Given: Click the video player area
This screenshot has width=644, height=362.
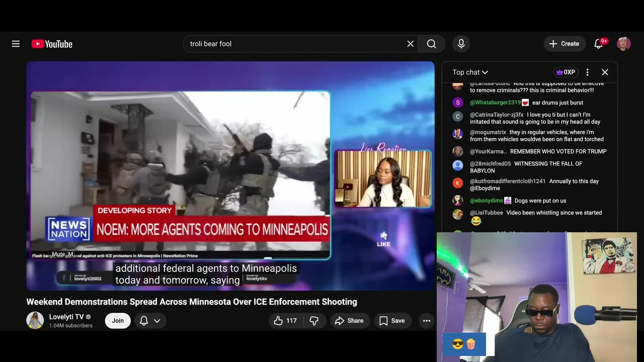Looking at the screenshot, I should (x=230, y=176).
